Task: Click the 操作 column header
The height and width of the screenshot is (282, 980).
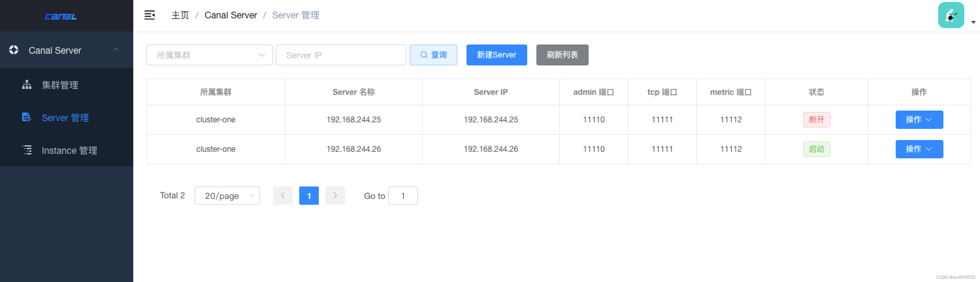Action: click(x=919, y=92)
